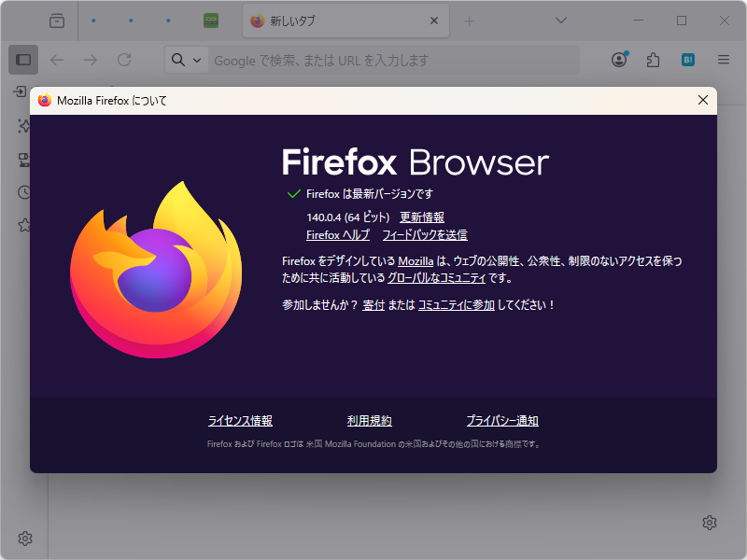This screenshot has height=560, width=747.
Task: Reload the current page
Action: [124, 60]
